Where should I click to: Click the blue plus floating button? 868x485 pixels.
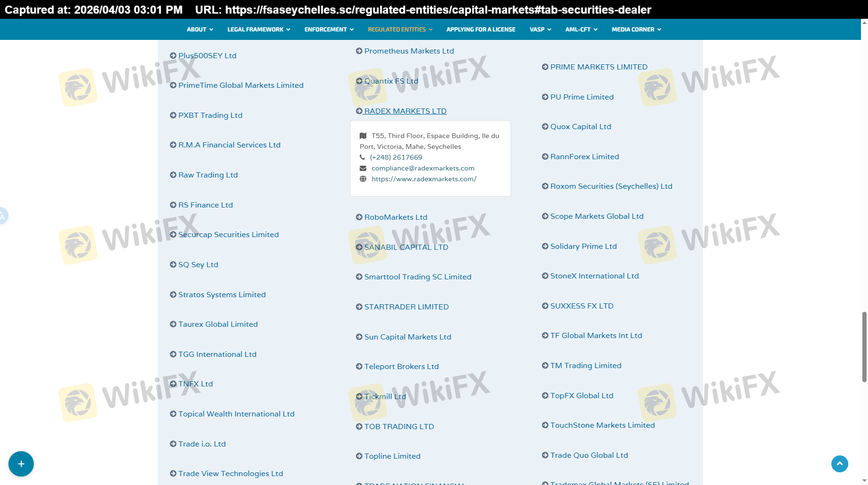pyautogui.click(x=21, y=464)
